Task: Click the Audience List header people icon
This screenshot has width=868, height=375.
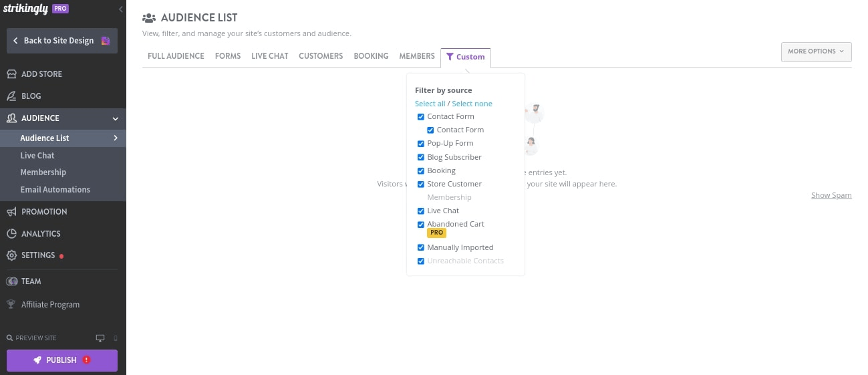Action: click(x=149, y=18)
